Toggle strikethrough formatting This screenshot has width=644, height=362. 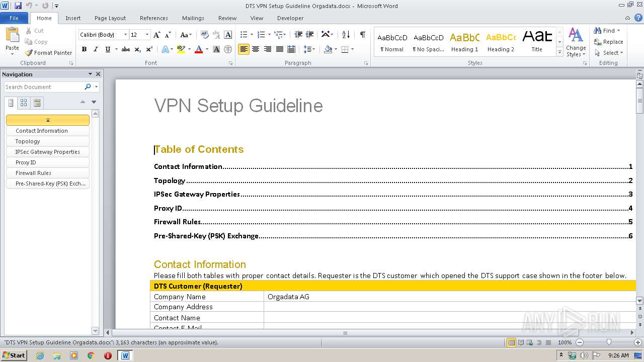pyautogui.click(x=126, y=49)
